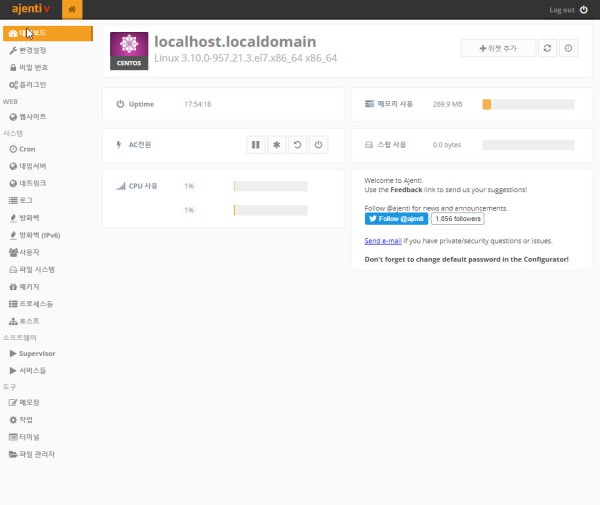
Task: Click the Linux 3.10.0-957.21.3.el7 kernel text
Action: [246, 58]
